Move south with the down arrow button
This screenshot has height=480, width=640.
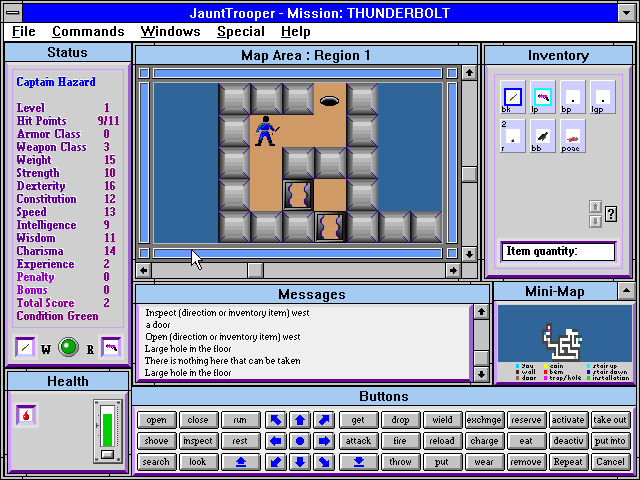[300, 462]
